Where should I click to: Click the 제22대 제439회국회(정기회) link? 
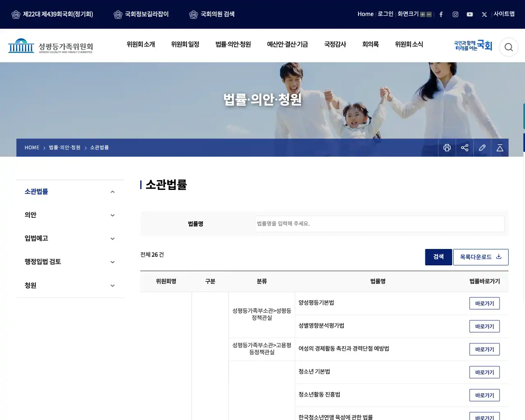(52, 14)
